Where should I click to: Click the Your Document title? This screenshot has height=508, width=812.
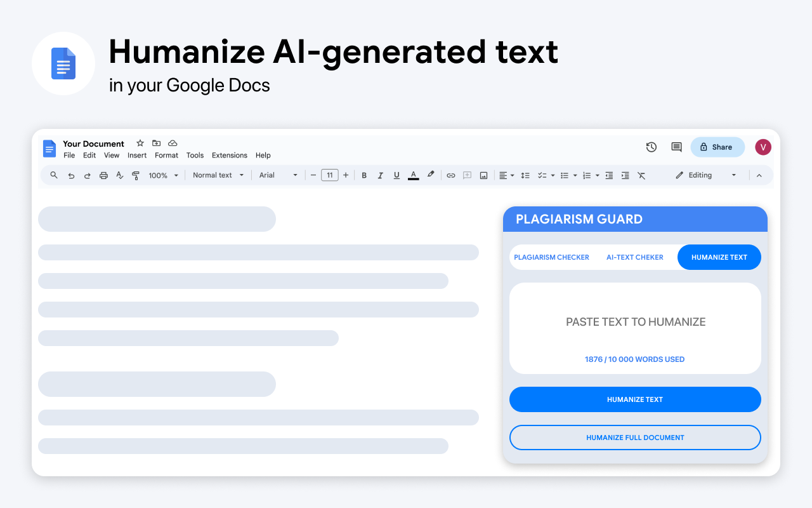[94, 144]
